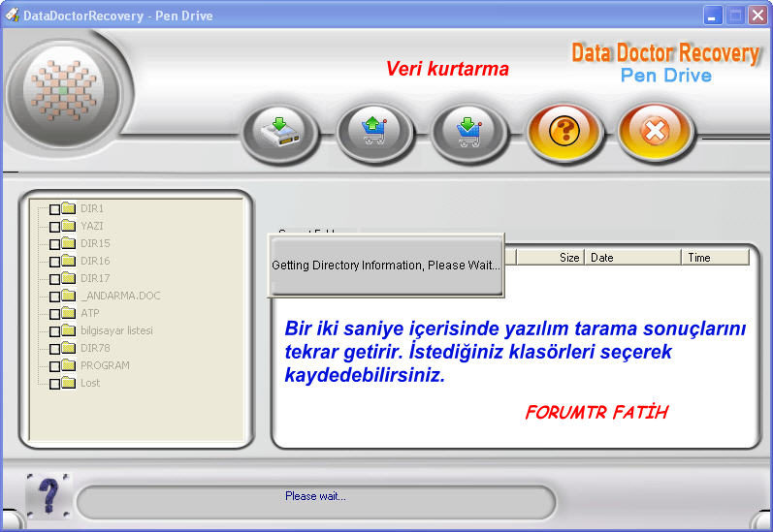Check the bilgisayar listesi checkbox
This screenshot has width=773, height=532.
coord(54,331)
